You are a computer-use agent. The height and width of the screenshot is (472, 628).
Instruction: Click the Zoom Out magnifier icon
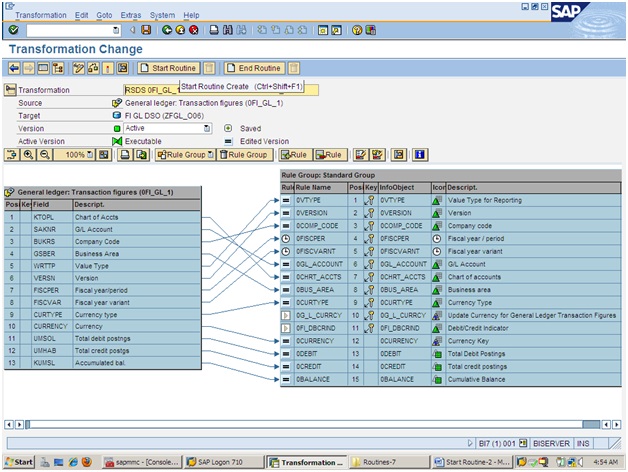(45, 155)
